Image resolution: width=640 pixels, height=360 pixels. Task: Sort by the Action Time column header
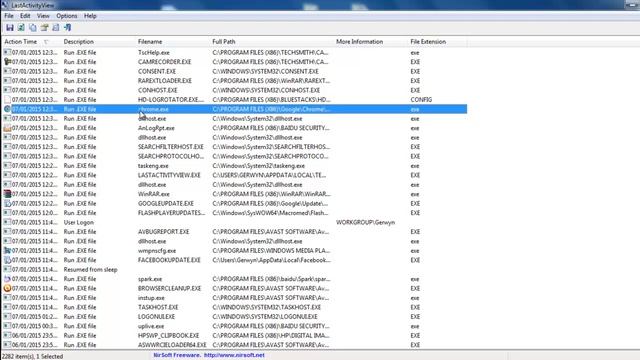(x=31, y=42)
